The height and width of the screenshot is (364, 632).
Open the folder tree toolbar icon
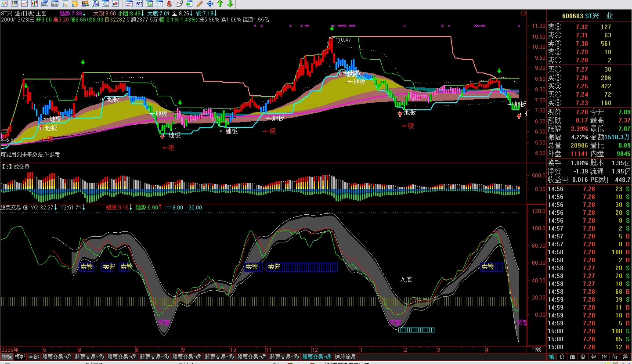point(65,4)
